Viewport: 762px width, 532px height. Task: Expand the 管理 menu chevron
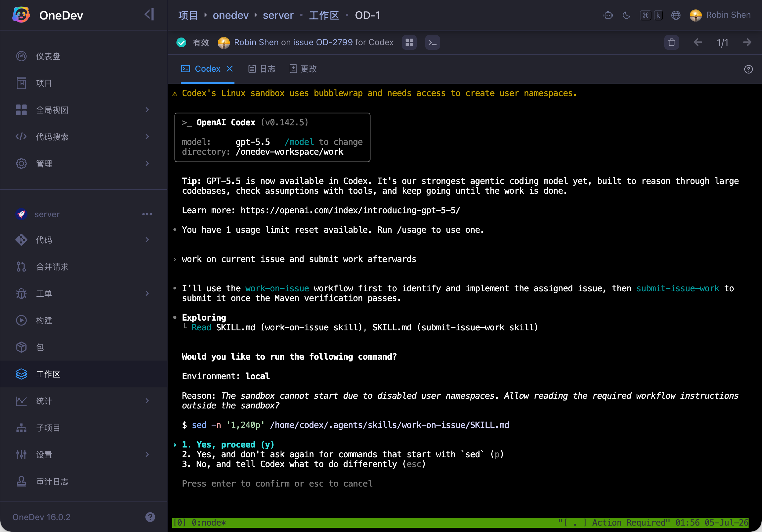point(147,164)
